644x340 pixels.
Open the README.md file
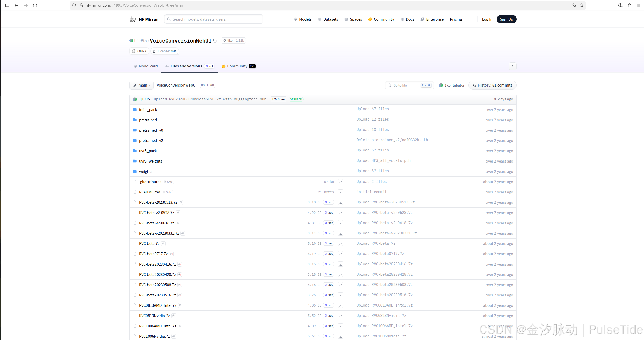pyautogui.click(x=150, y=192)
